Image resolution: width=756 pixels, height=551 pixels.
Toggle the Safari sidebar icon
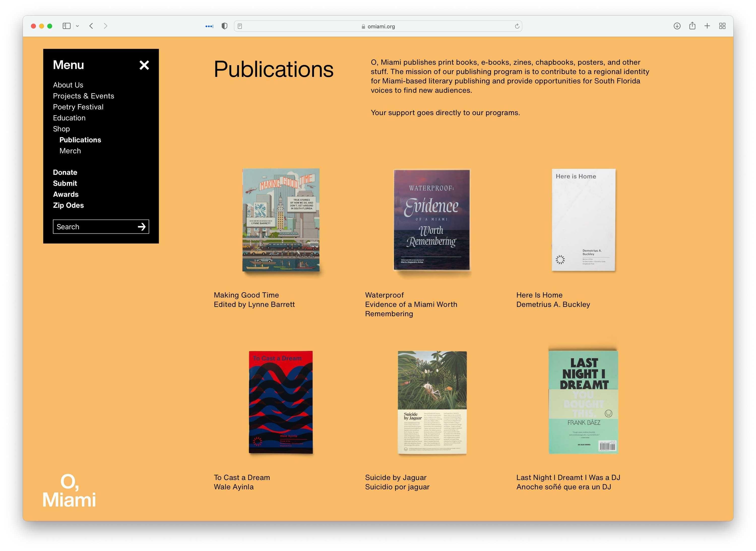67,26
